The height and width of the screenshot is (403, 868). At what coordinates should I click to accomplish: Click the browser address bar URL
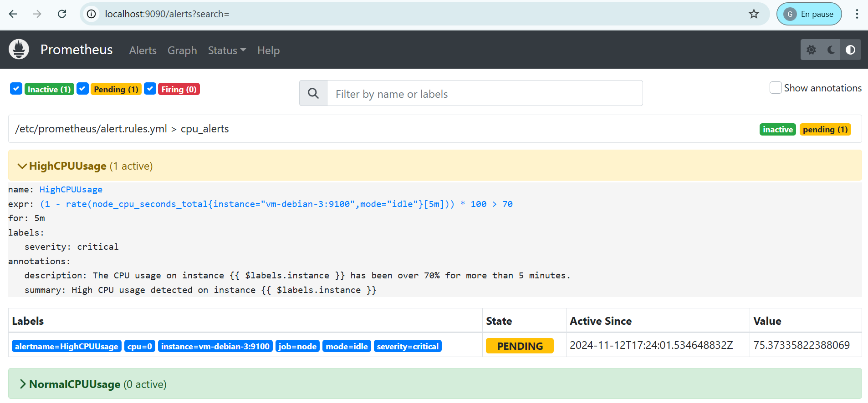[167, 14]
